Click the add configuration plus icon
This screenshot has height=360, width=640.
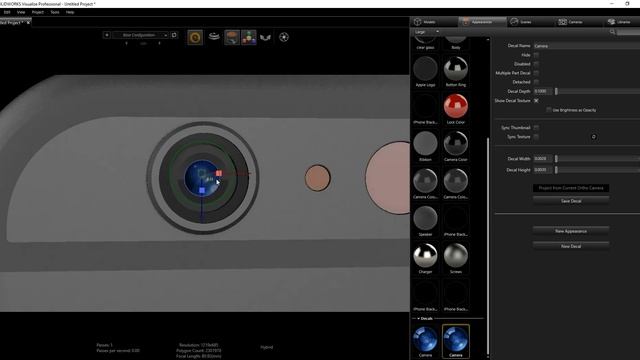click(x=107, y=35)
